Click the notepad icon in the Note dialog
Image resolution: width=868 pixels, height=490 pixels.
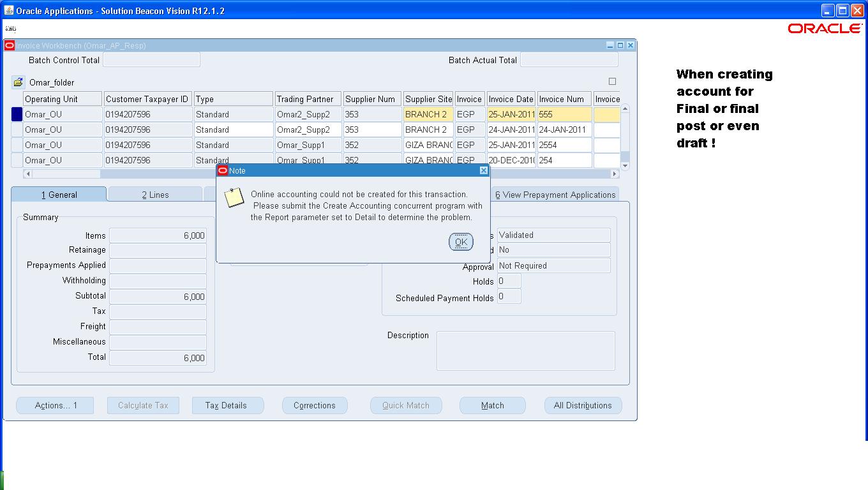click(x=234, y=198)
